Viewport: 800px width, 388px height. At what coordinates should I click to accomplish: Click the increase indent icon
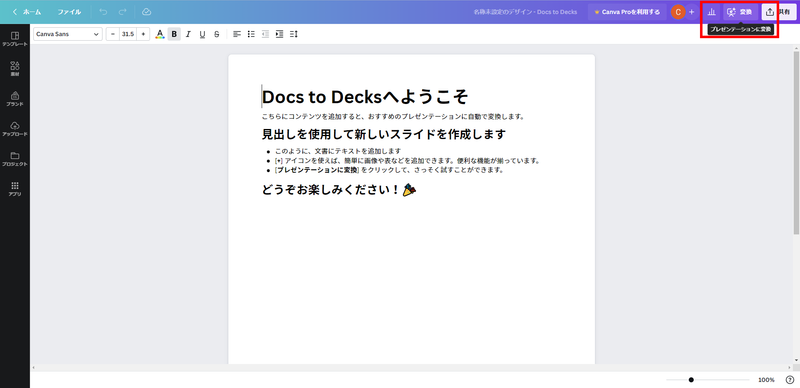tap(279, 34)
